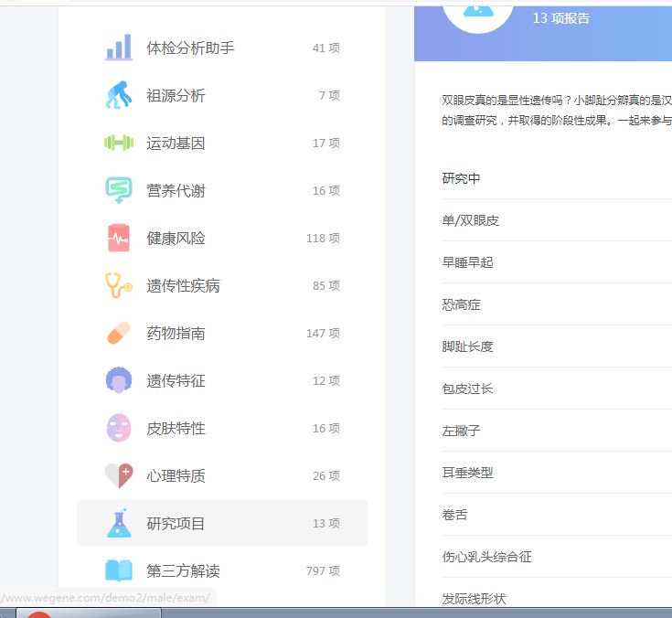Screen dimensions: 672x618
Task: Select the highlighted 研究项目 entry
Action: point(222,523)
